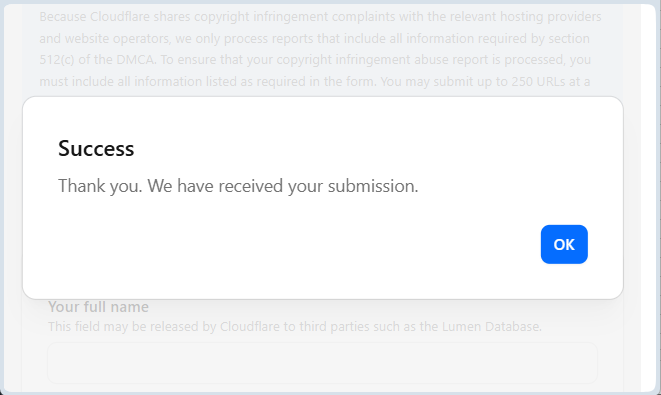Click 'hosting providers' in the top paragraph
This screenshot has height=395, width=661.
tap(551, 17)
